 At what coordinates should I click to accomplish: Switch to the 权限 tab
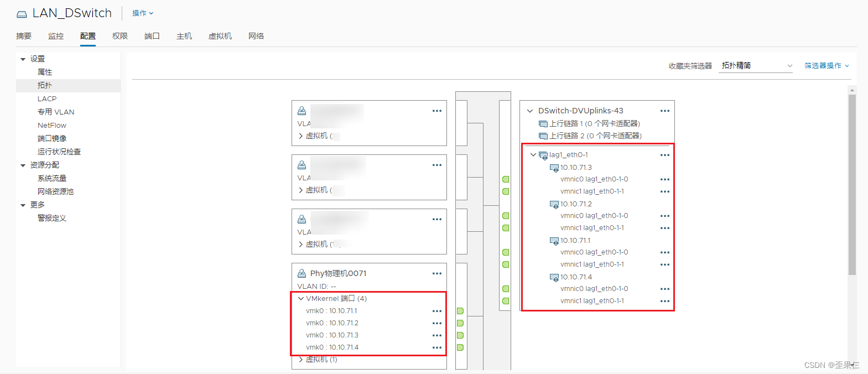[x=120, y=36]
